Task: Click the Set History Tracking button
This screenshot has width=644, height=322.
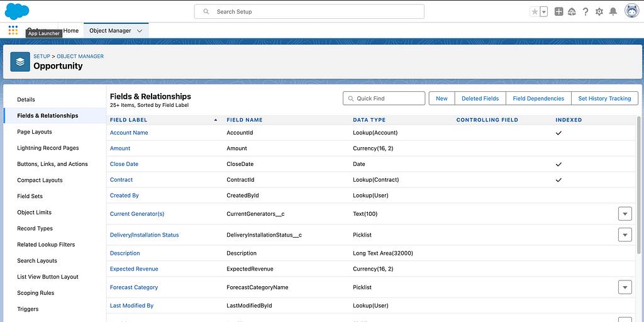Action: click(x=604, y=99)
